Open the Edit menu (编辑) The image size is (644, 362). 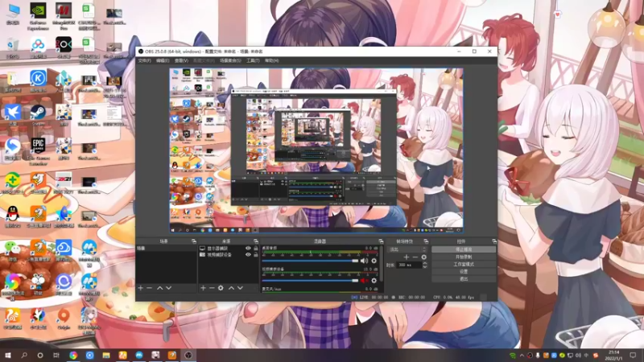coord(163,61)
